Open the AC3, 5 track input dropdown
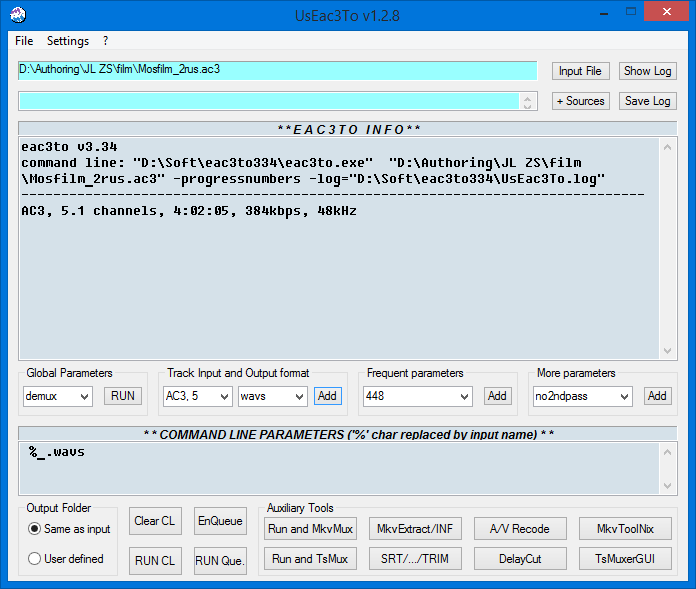The image size is (696, 589). click(x=198, y=396)
